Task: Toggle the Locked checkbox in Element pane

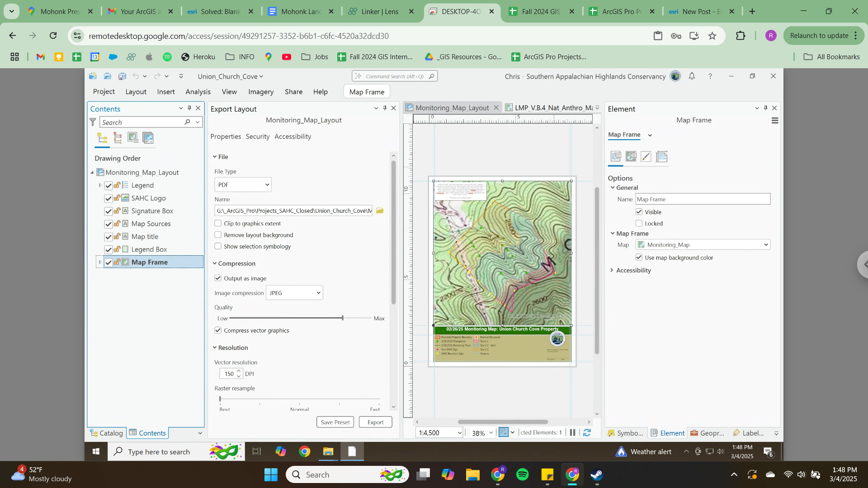Action: tap(639, 223)
